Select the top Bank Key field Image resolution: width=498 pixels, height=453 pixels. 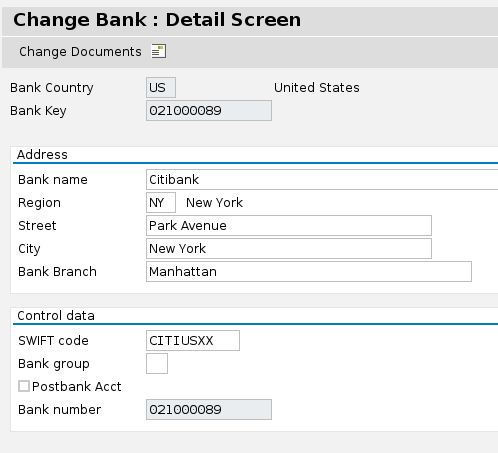click(209, 111)
